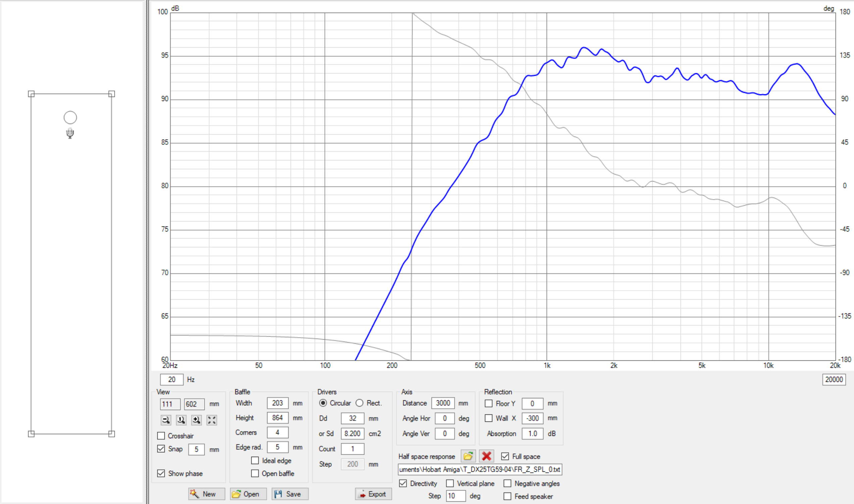Clear the half space response file

coord(487,456)
